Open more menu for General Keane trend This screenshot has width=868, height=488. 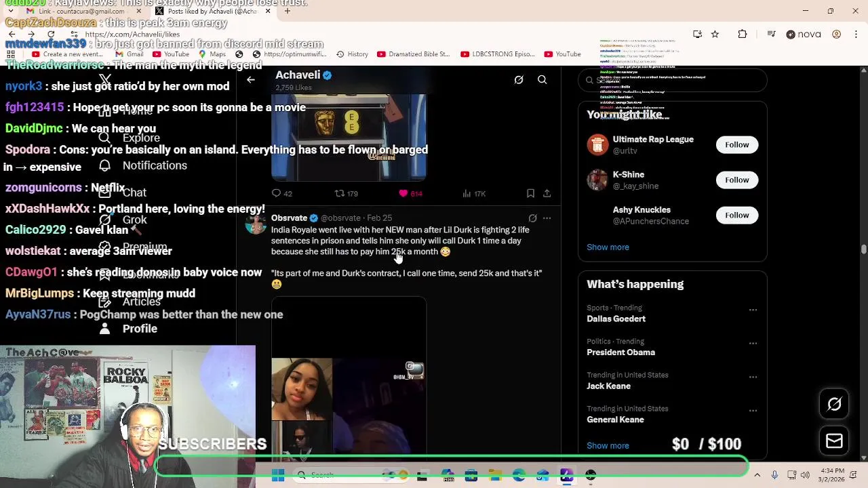click(753, 411)
